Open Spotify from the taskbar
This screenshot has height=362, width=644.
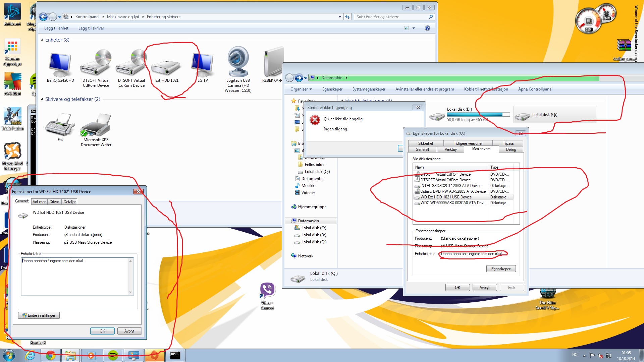(x=113, y=355)
